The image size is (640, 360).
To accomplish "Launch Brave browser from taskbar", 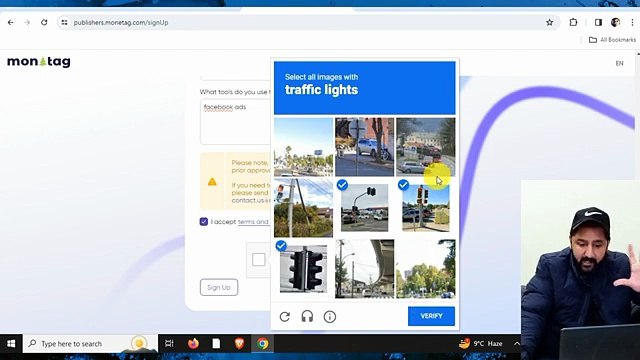I will pyautogui.click(x=239, y=344).
